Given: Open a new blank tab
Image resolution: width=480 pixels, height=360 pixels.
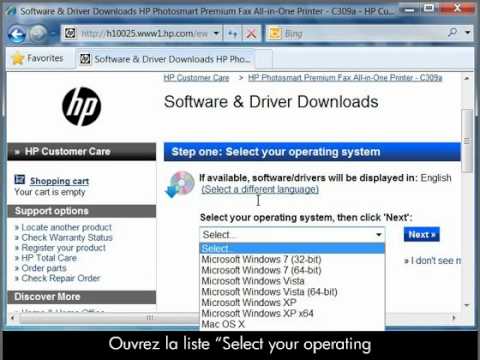Looking at the screenshot, I should coord(264,59).
